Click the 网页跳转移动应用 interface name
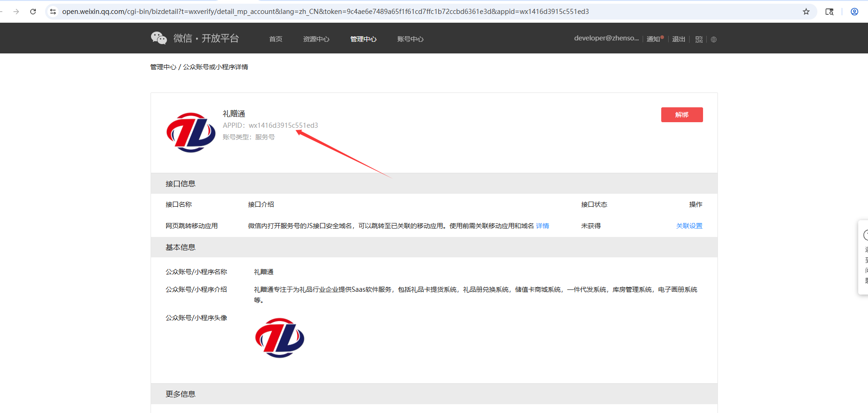 [x=191, y=226]
